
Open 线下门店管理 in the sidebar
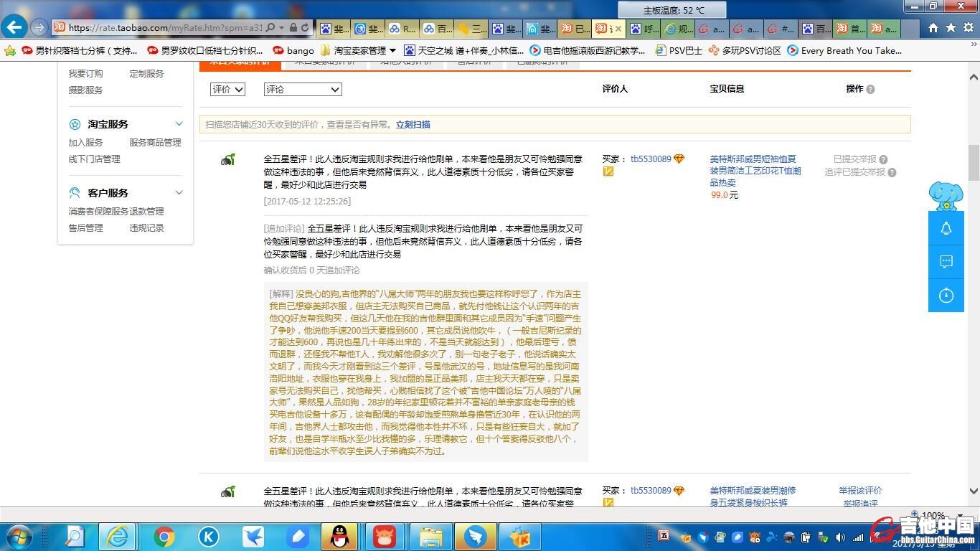[95, 159]
